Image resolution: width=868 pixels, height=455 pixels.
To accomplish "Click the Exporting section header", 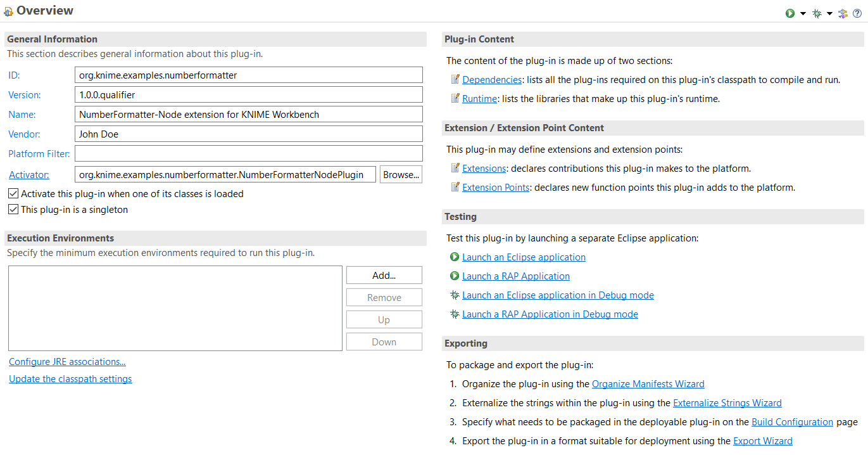I will click(x=654, y=343).
